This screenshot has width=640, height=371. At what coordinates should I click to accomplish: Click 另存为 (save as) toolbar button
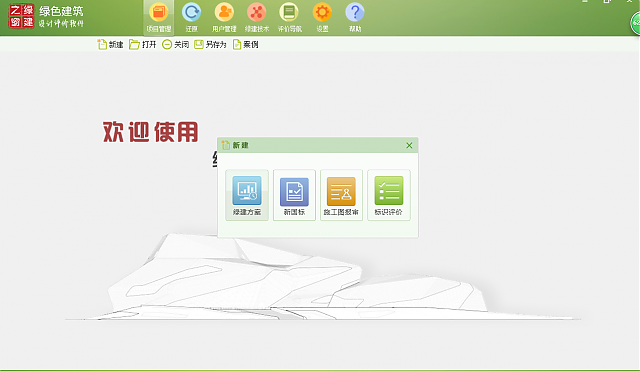pos(210,44)
